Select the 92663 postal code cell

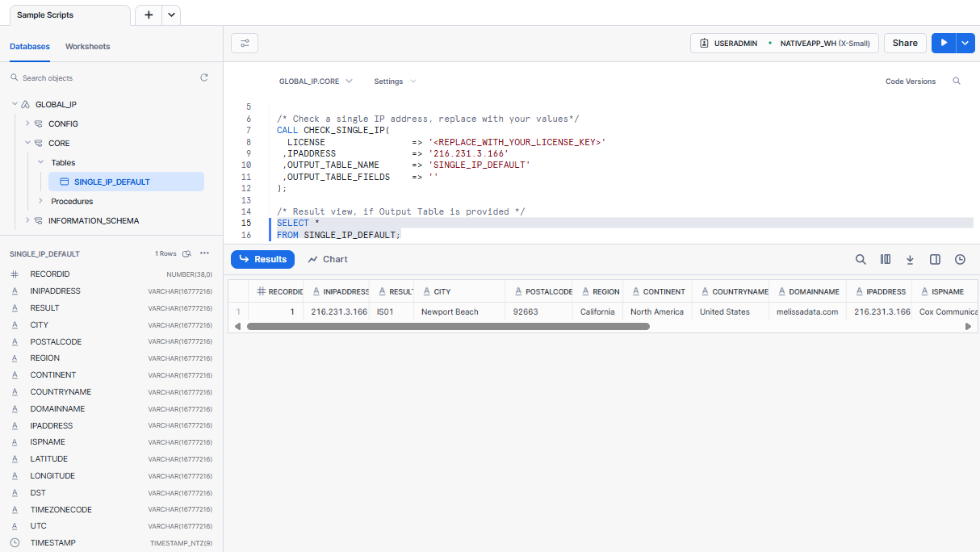539,312
